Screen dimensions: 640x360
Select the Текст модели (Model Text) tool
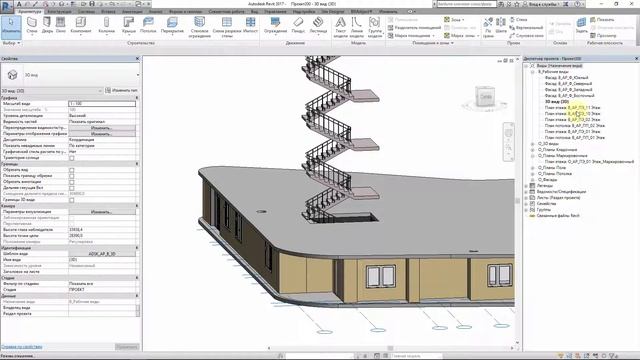pos(340,27)
